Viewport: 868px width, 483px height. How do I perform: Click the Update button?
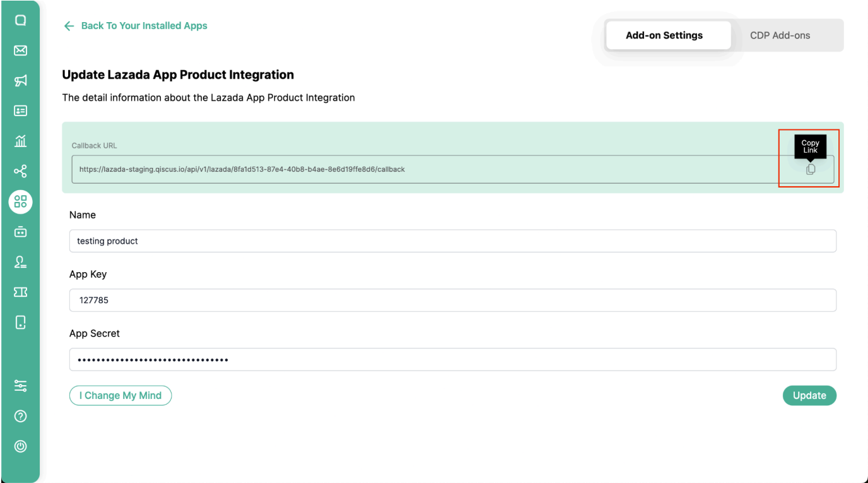click(x=809, y=395)
